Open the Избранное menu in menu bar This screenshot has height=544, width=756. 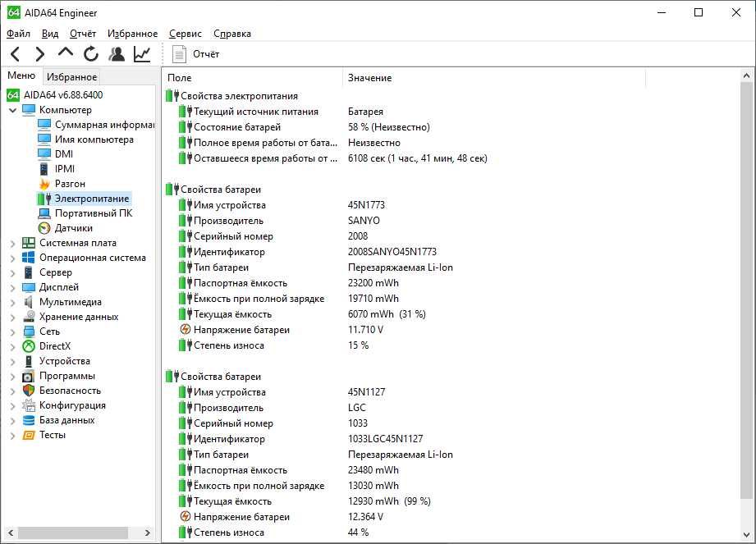[x=132, y=34]
